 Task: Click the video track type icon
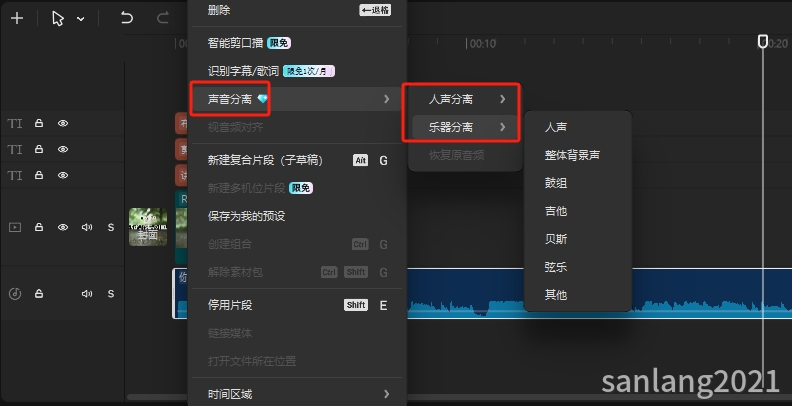coord(15,227)
